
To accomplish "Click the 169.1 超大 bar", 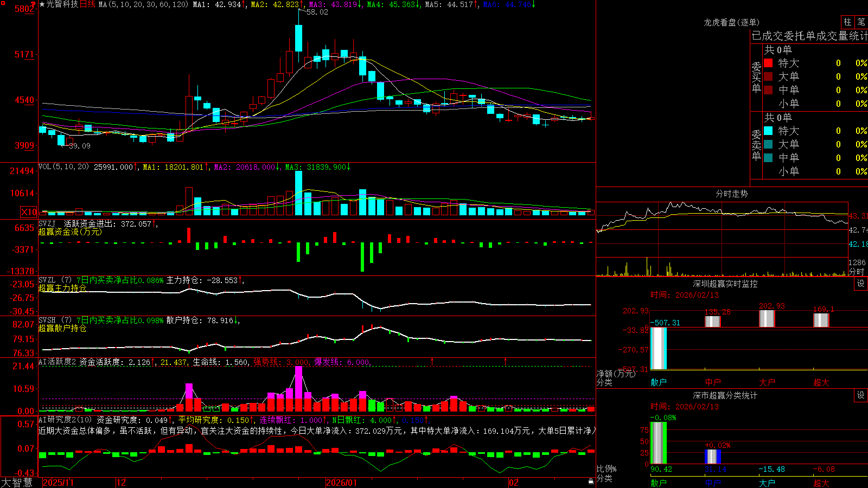I will click(821, 320).
